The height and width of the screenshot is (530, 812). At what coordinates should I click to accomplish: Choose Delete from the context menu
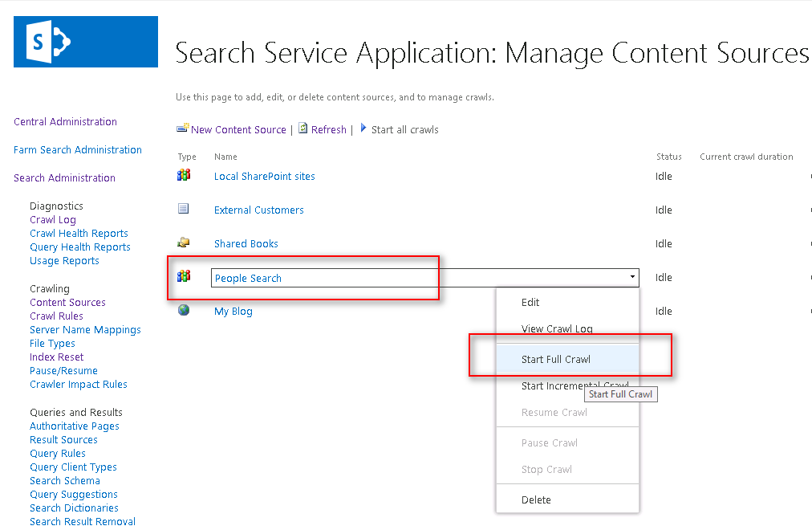pyautogui.click(x=536, y=499)
